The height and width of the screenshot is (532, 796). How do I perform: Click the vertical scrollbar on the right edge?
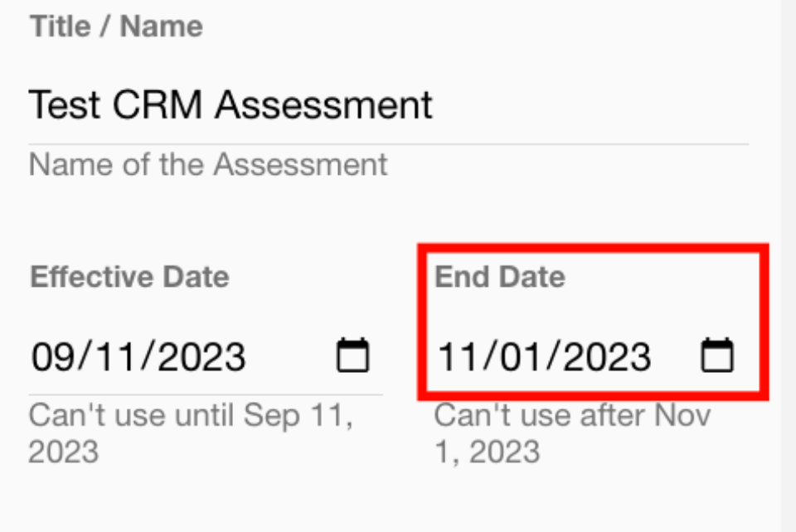[x=788, y=265]
